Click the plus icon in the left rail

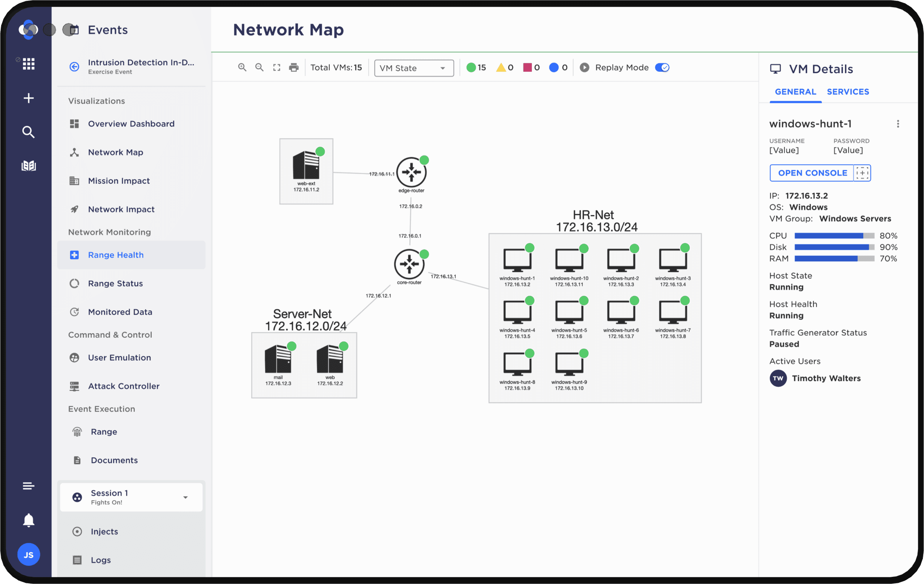[28, 98]
